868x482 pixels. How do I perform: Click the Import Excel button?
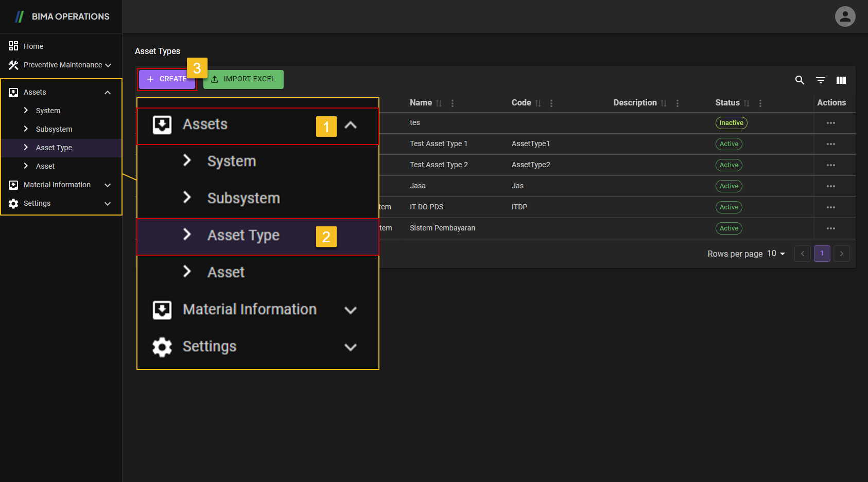point(243,79)
